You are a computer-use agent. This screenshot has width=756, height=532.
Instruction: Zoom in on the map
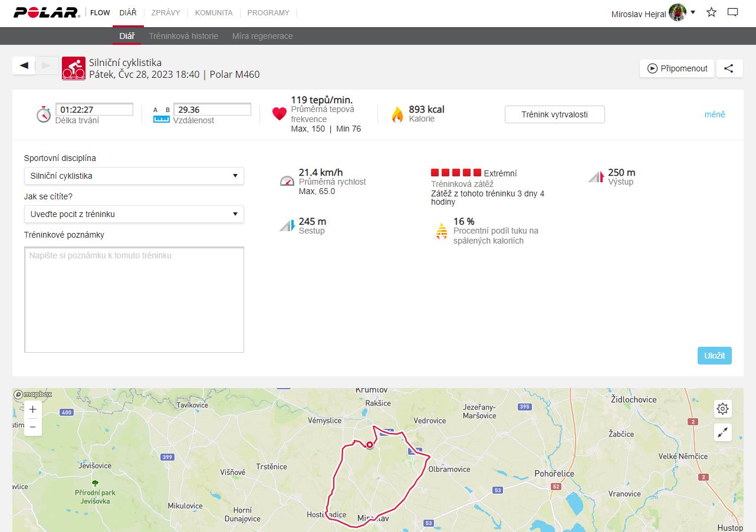(x=33, y=409)
